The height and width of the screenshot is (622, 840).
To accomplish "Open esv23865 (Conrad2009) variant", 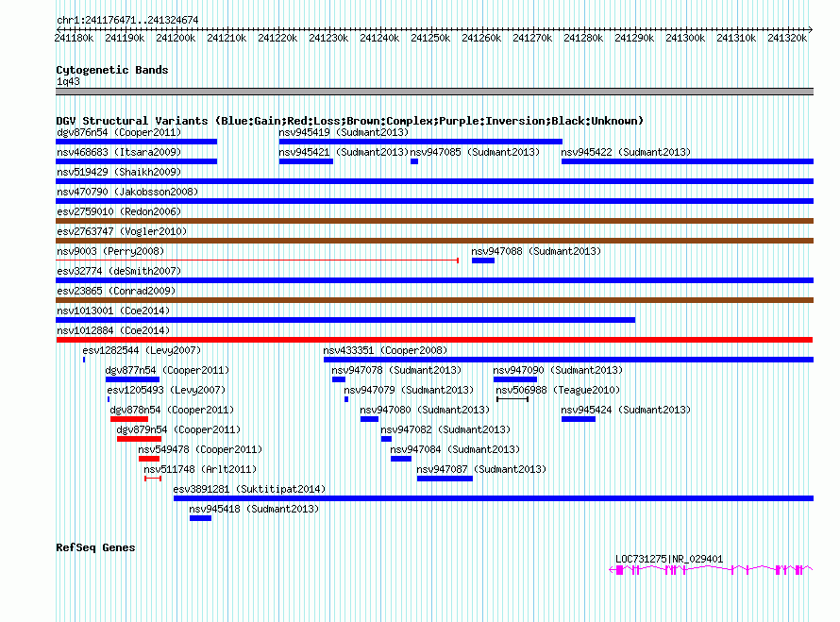I will 116,291.
